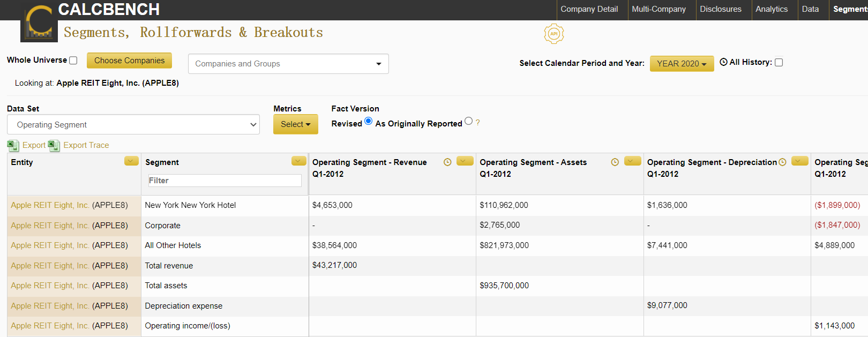Open the Metrics Select dropdown
The height and width of the screenshot is (337, 868).
click(296, 124)
